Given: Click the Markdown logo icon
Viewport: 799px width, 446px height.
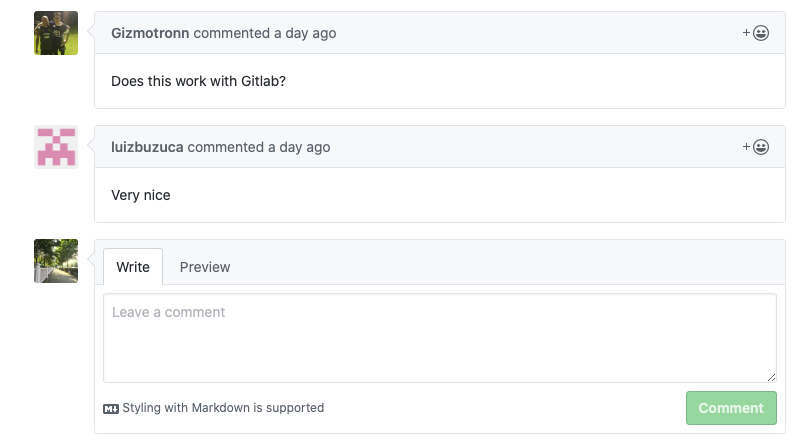Looking at the screenshot, I should [111, 408].
